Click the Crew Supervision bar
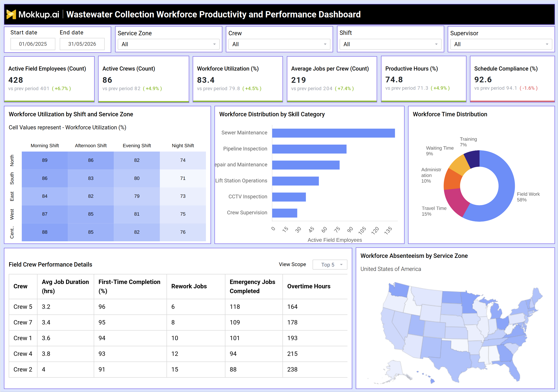The height and width of the screenshot is (392, 558). pyautogui.click(x=285, y=213)
